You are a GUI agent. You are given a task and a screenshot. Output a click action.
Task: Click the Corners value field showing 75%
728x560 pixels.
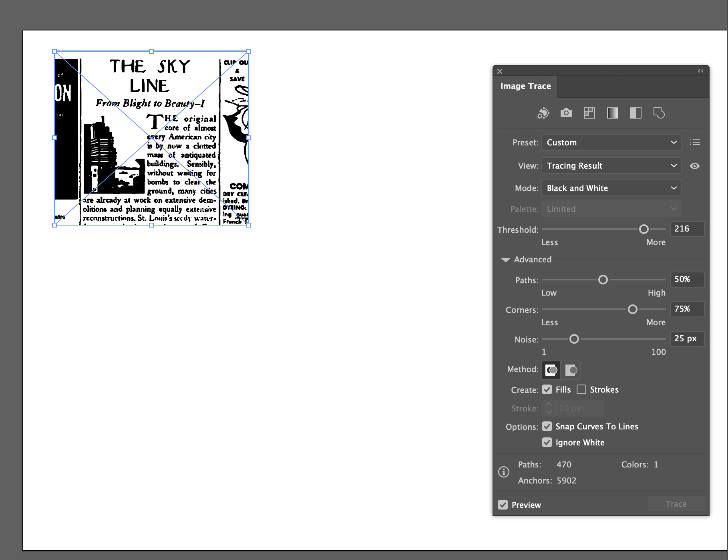(x=687, y=309)
